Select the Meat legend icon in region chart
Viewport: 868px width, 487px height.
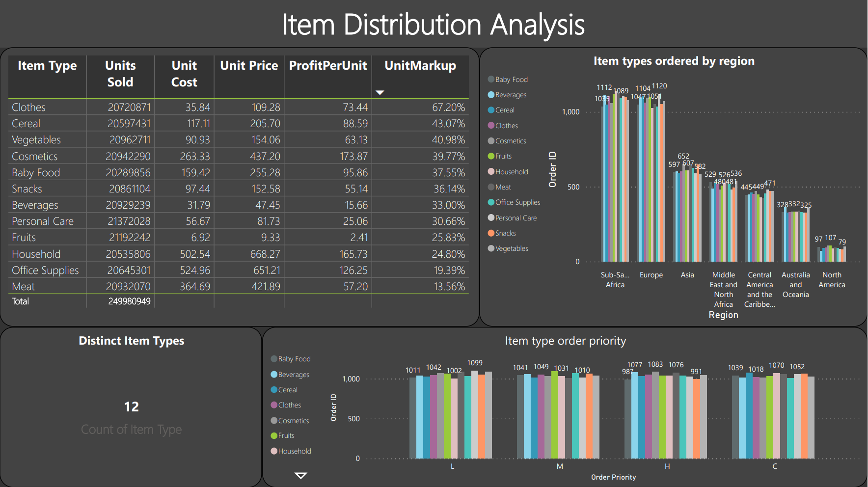click(490, 187)
